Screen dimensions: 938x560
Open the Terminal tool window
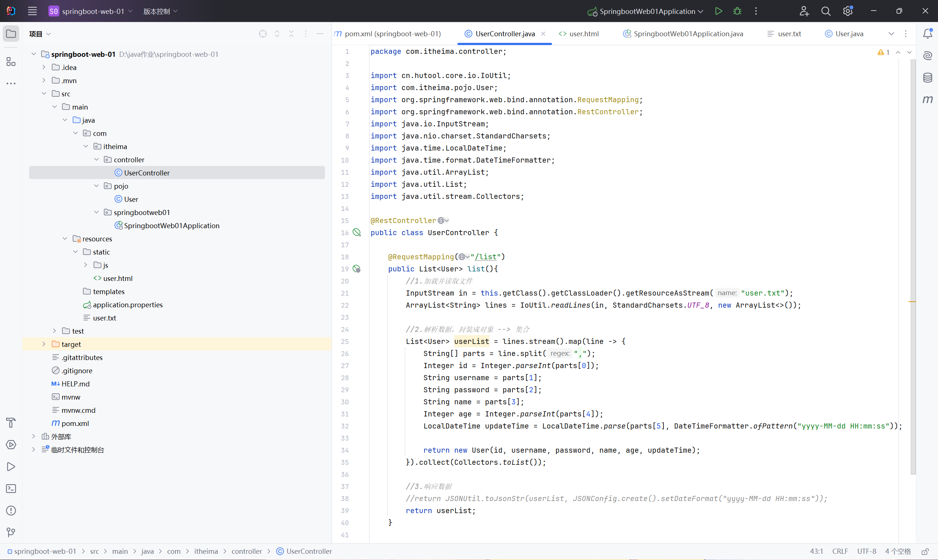click(x=11, y=489)
